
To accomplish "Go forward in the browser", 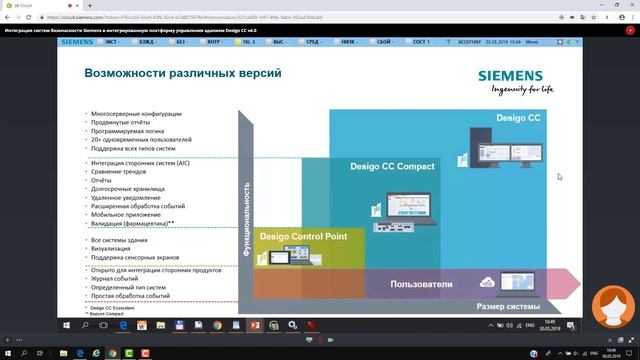I will (x=18, y=18).
